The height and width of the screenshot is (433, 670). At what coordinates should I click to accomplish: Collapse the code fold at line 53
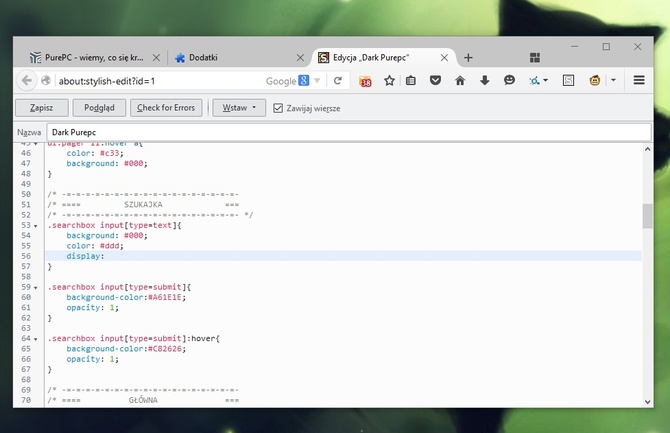[x=38, y=226]
